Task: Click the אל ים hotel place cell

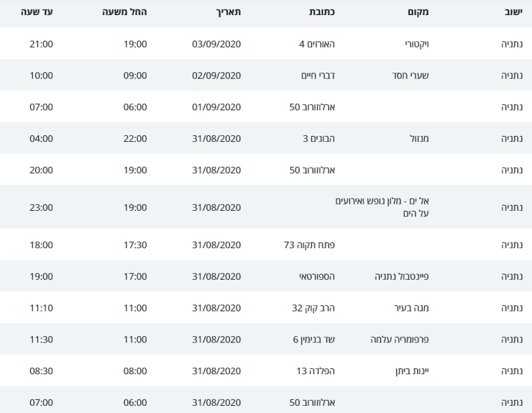Action: point(382,207)
